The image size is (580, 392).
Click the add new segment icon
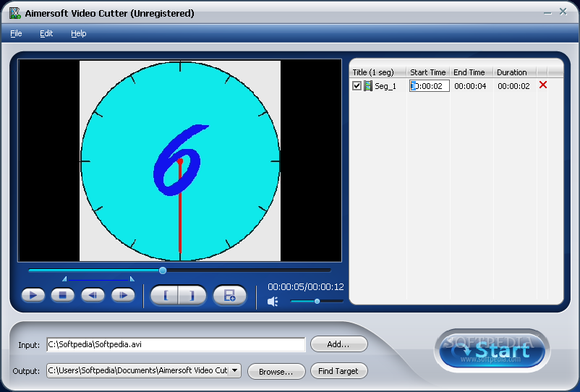230,295
